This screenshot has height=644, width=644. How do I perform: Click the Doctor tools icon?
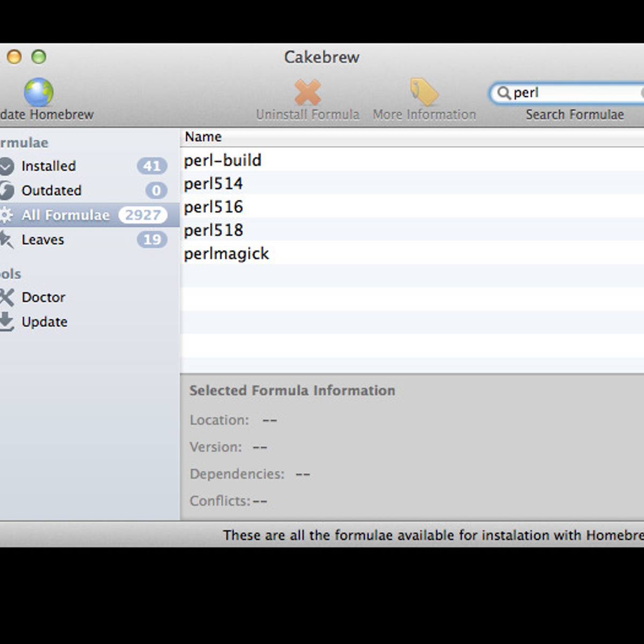pos(6,297)
